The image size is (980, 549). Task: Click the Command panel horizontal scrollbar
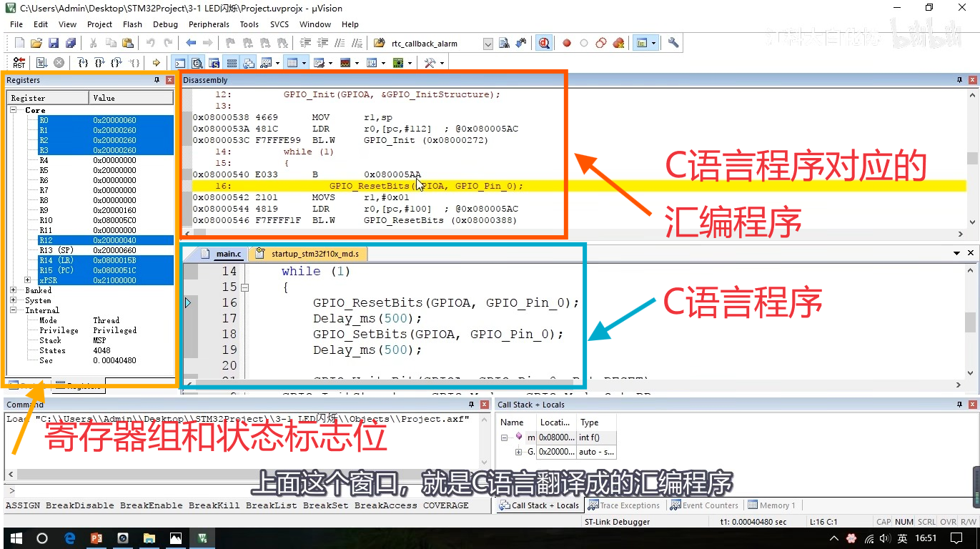tap(243, 475)
